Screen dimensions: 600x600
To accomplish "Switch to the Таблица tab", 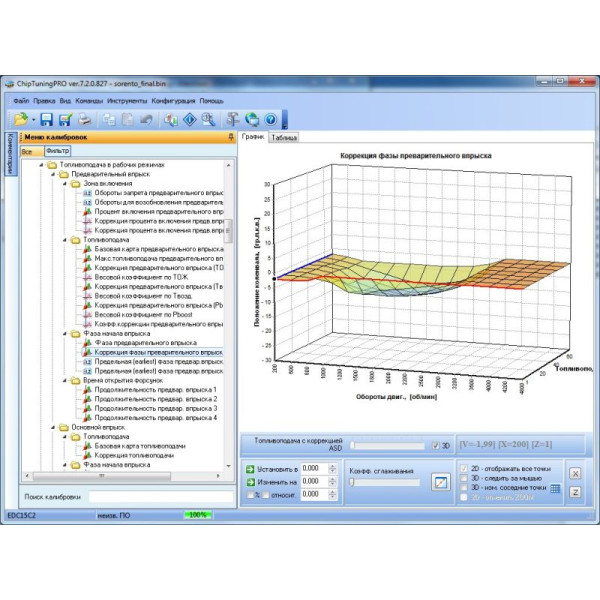I will coord(284,138).
